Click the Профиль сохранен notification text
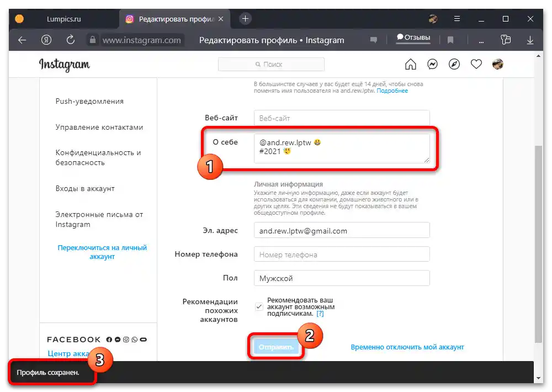 (48, 372)
